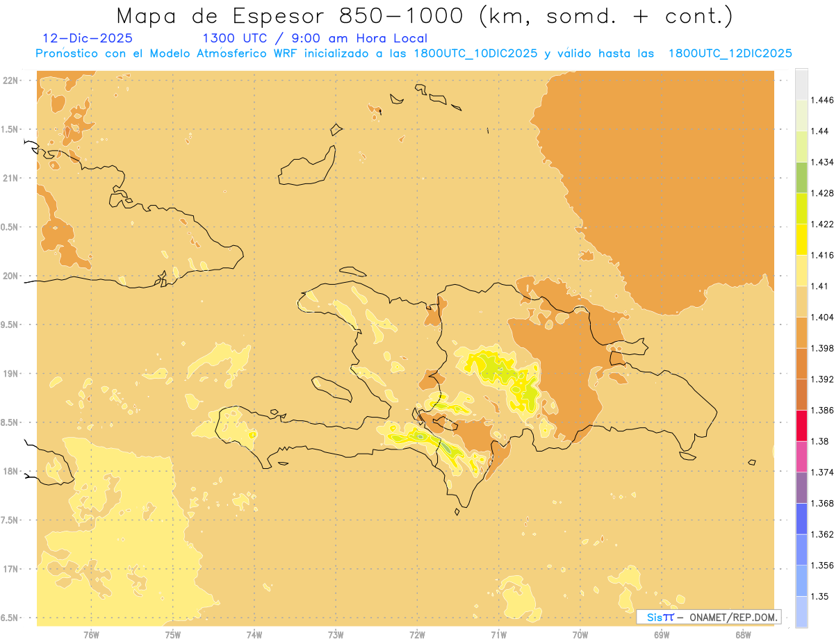Click the '1.434' colorbar value

point(822,162)
